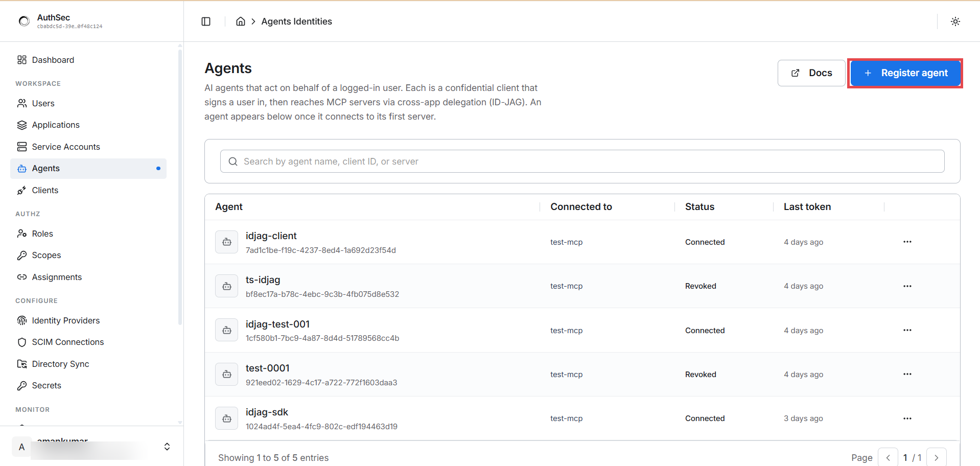Screen dimensions: 980x466
Task: Click the Agent column header
Action: (x=229, y=207)
